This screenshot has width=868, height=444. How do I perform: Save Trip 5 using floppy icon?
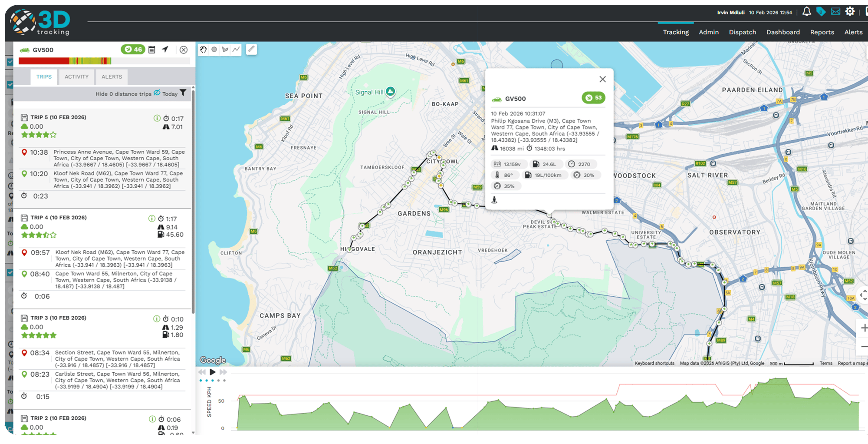point(25,117)
